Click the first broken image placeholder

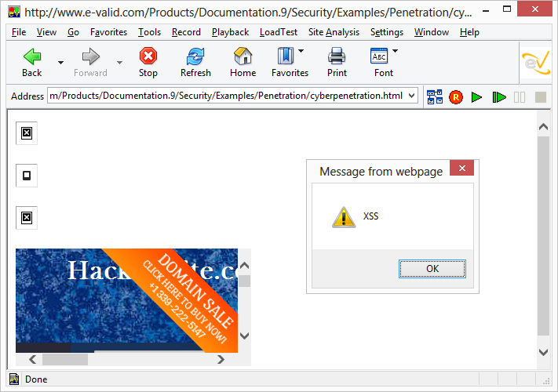27,133
